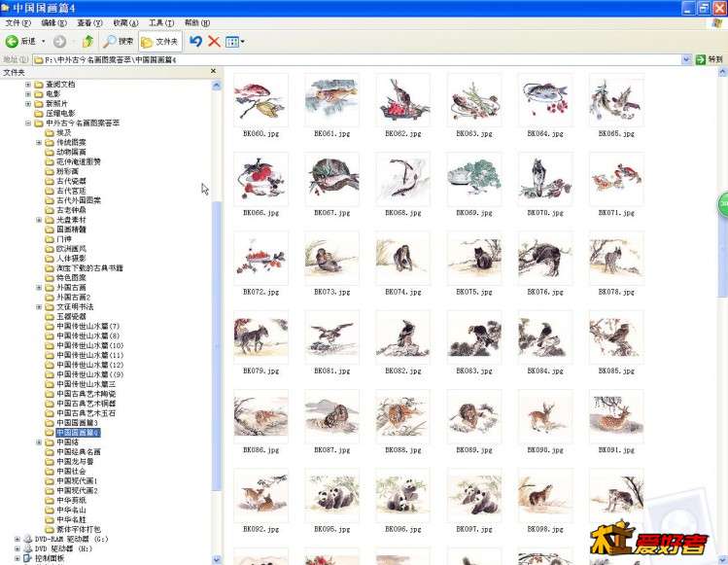Expand the DVD-RAM 驱动器 (G:) node
This screenshot has width=728, height=565.
coord(17,539)
